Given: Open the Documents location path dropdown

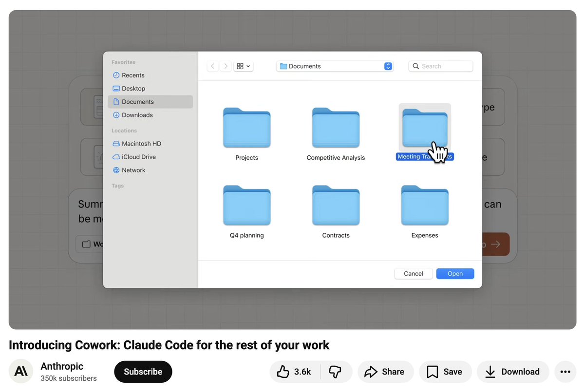Looking at the screenshot, I should [335, 66].
